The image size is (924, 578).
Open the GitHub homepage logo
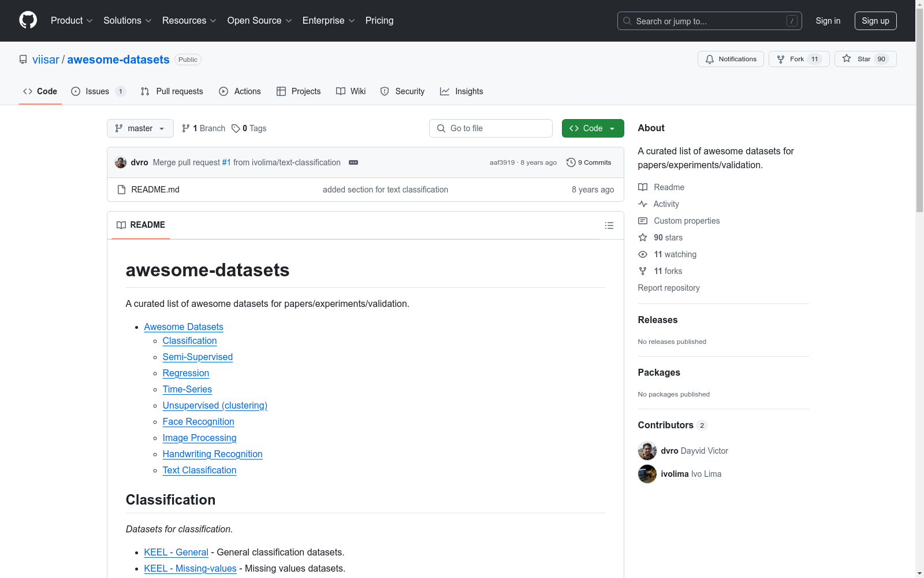(x=28, y=20)
